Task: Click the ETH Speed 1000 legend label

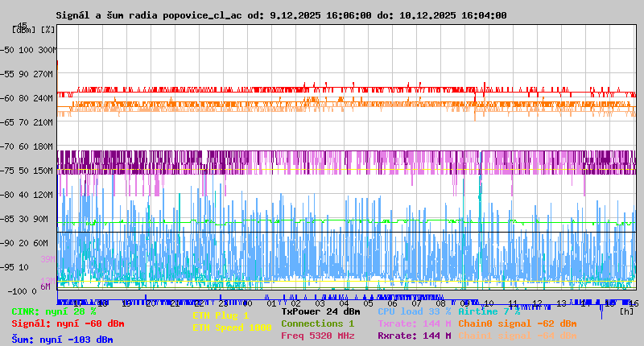Action: (x=232, y=327)
